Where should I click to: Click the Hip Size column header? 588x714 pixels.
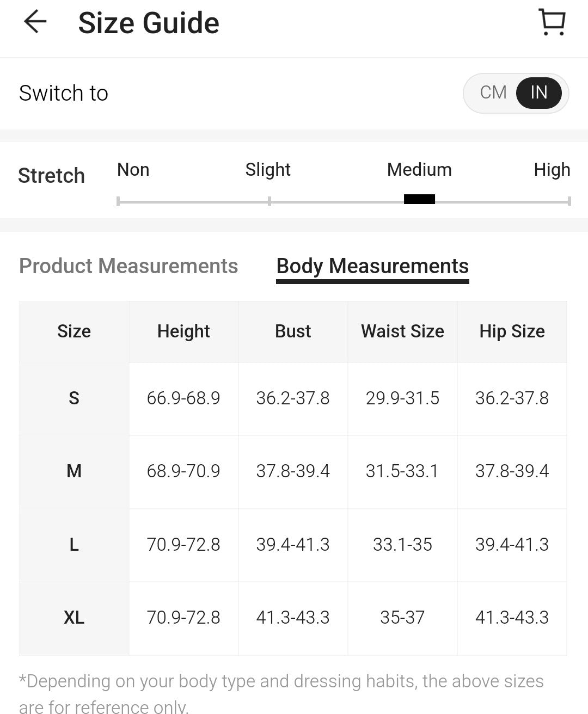click(512, 331)
